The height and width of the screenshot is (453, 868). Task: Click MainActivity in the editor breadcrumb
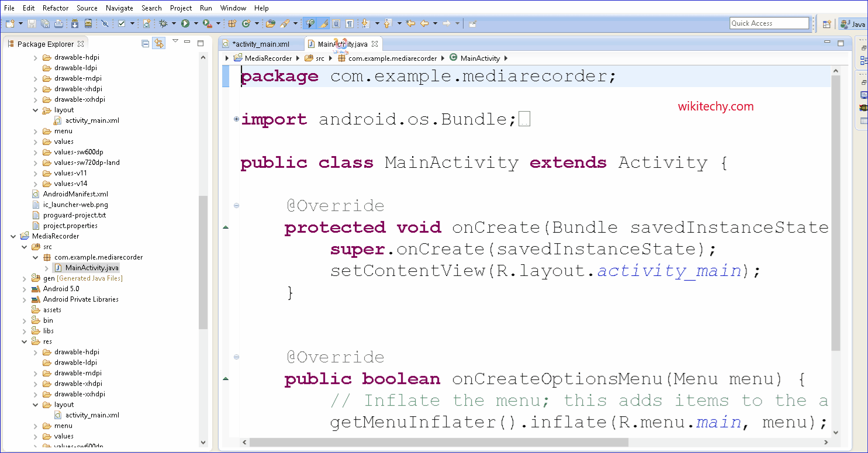point(480,58)
